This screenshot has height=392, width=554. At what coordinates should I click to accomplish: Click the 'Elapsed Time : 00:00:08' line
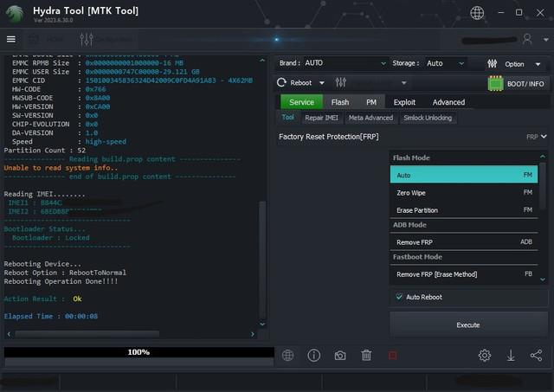pos(51,317)
